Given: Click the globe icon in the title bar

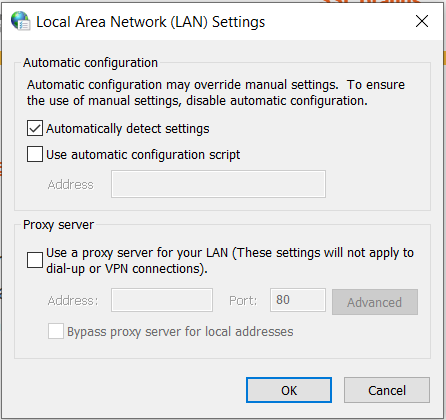Looking at the screenshot, I should click(x=21, y=21).
